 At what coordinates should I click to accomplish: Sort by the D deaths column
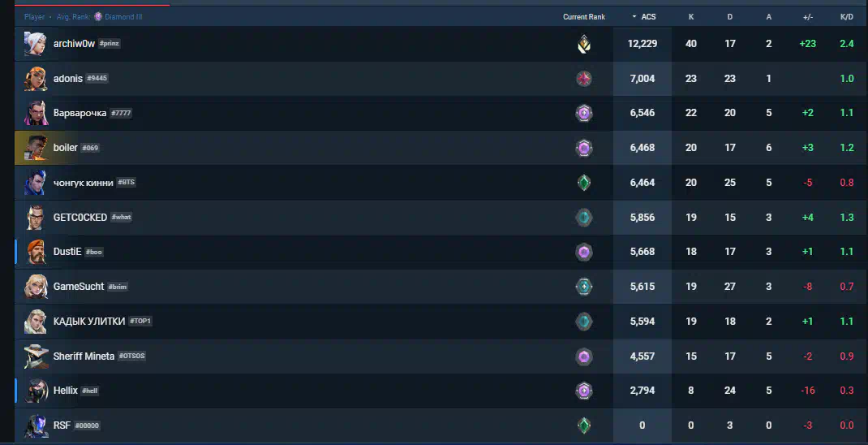[x=729, y=16]
